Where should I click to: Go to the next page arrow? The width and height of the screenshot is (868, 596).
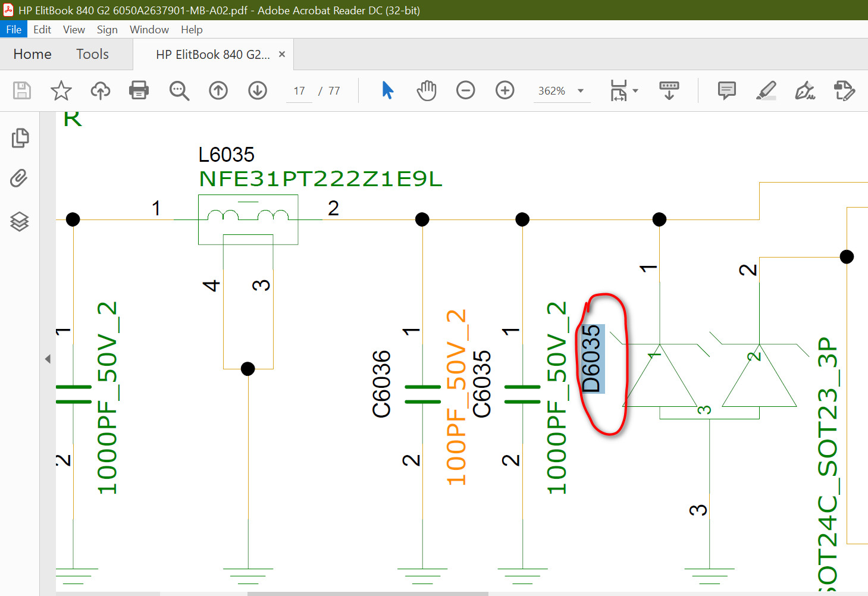(258, 90)
